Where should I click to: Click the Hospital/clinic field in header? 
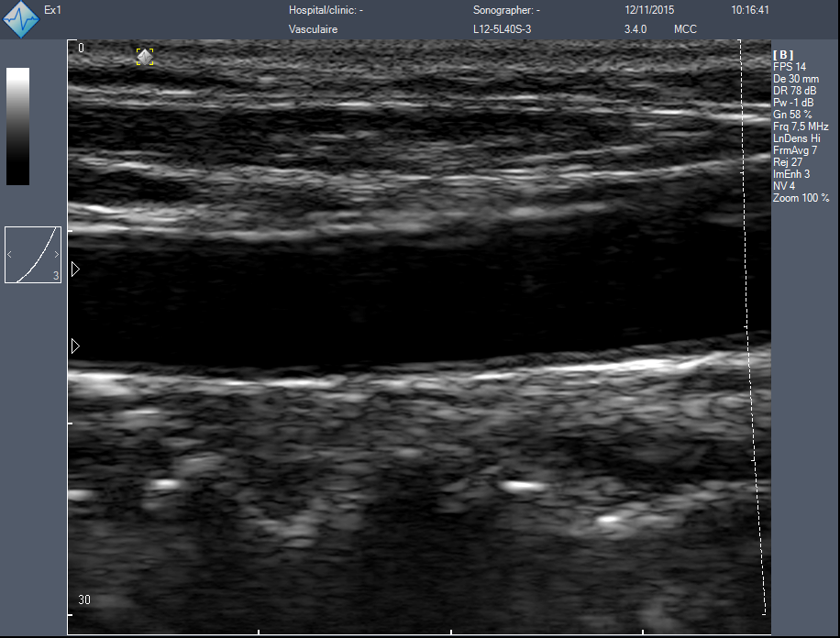(x=326, y=11)
